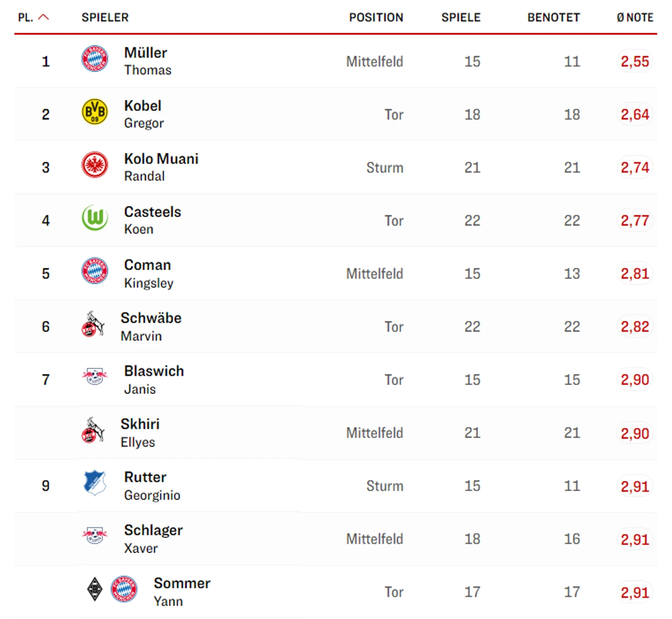This screenshot has width=672, height=619.
Task: Click the 1. FC Köln crest beside Schwäbe
Action: tap(93, 324)
